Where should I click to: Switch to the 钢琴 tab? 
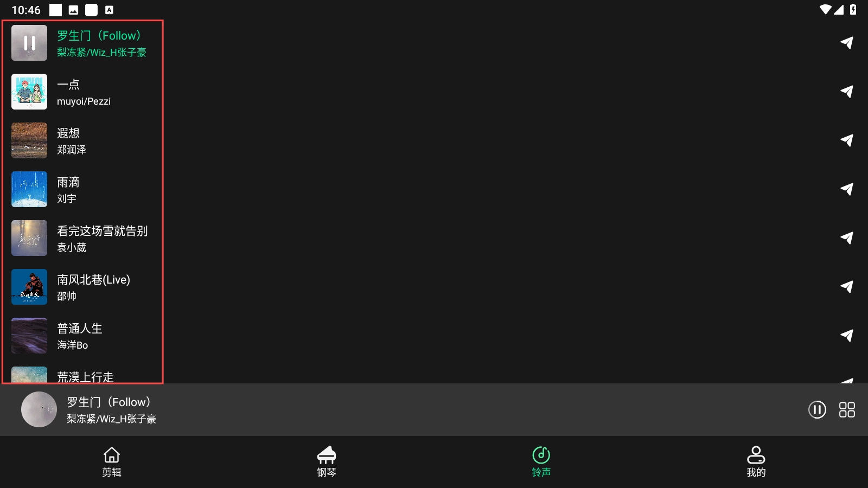(x=327, y=462)
